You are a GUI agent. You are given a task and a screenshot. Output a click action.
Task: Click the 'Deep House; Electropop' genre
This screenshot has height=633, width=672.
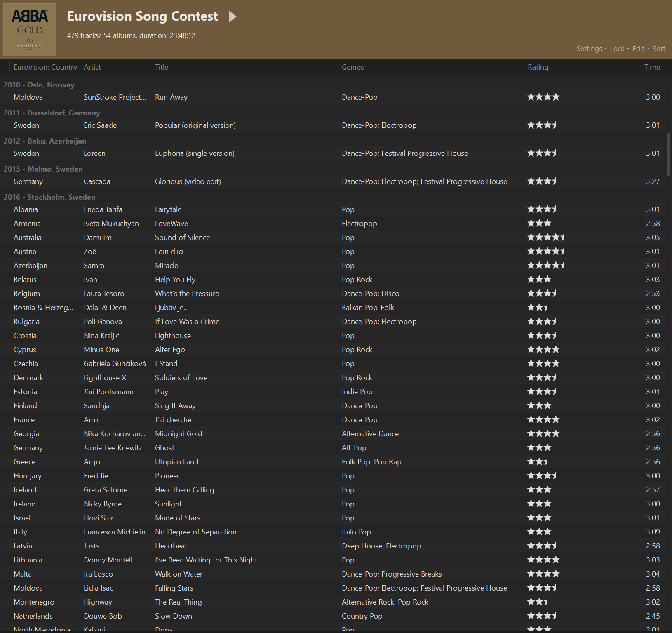(381, 546)
